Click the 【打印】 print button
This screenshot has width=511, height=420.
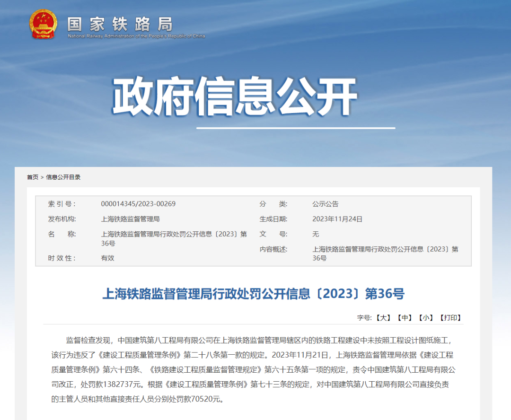coord(451,318)
